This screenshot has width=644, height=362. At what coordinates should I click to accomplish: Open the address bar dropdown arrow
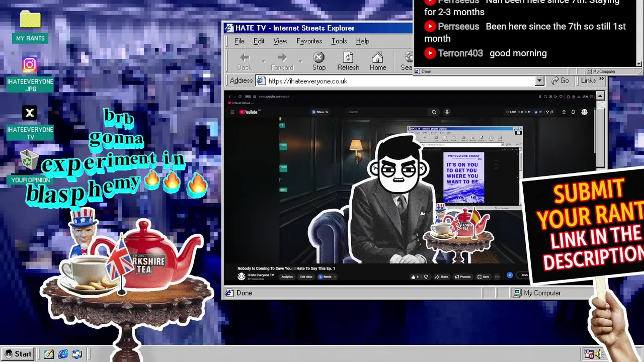pyautogui.click(x=539, y=81)
